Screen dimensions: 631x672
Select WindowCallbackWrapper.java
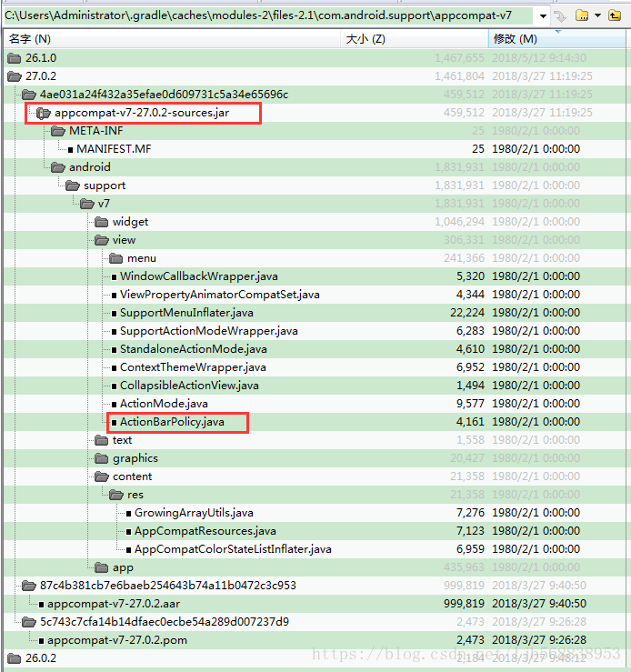[199, 276]
